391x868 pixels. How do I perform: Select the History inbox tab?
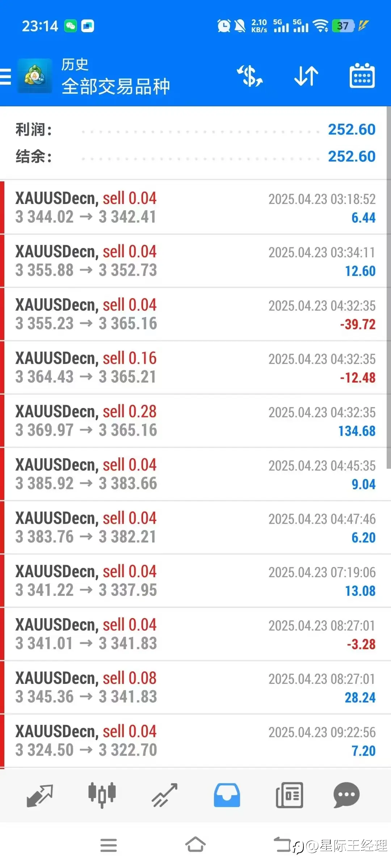227,795
